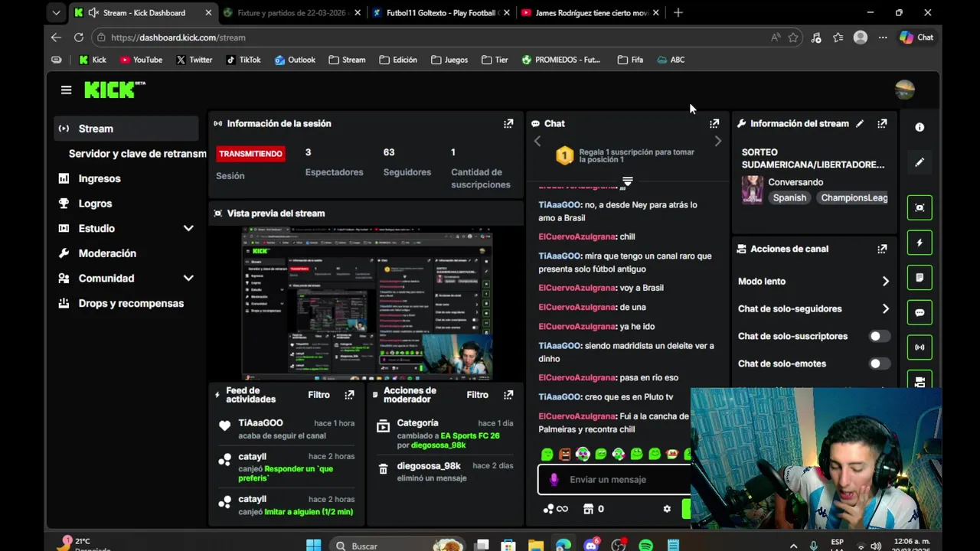980x551 pixels.
Task: Click the chat bubble icon in right sidebar
Action: [x=920, y=312]
